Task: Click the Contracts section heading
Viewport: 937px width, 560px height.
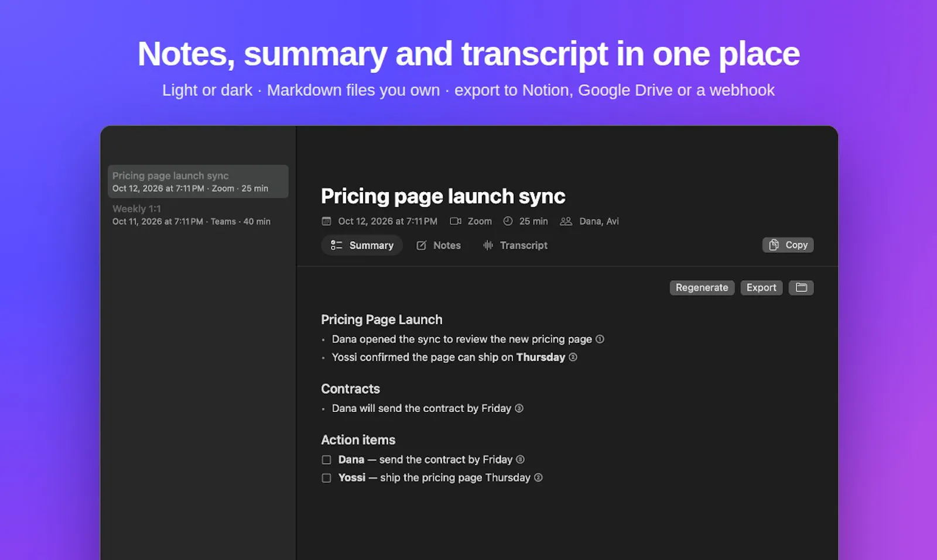Action: [x=350, y=389]
